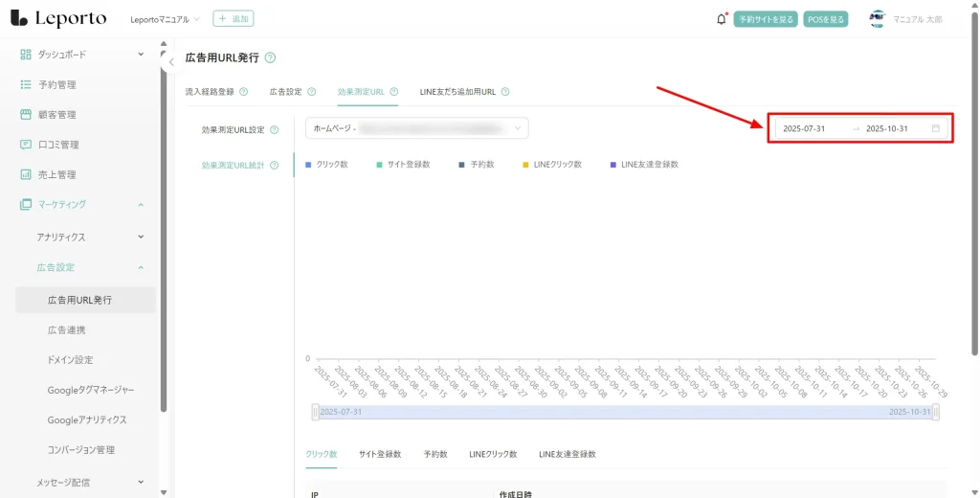Toggle the サイト登録数 legend series
Image resolution: width=980 pixels, height=498 pixels.
click(403, 165)
